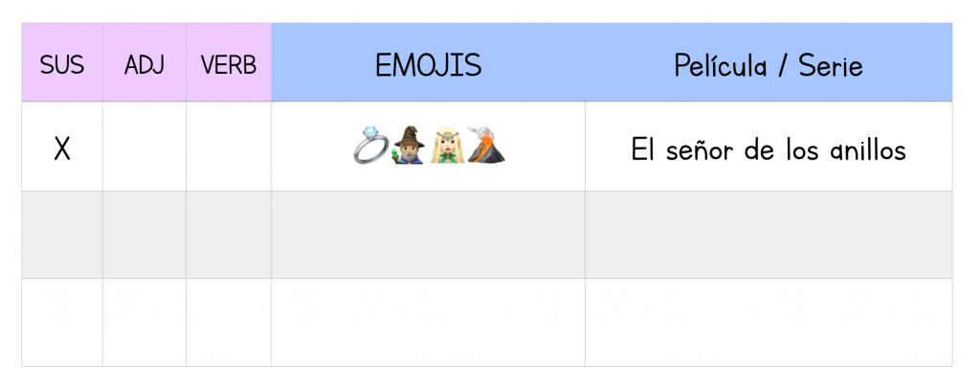Click the empty EMOJIS cell in gray row
Viewport: 980px width, 388px height.
point(428,235)
